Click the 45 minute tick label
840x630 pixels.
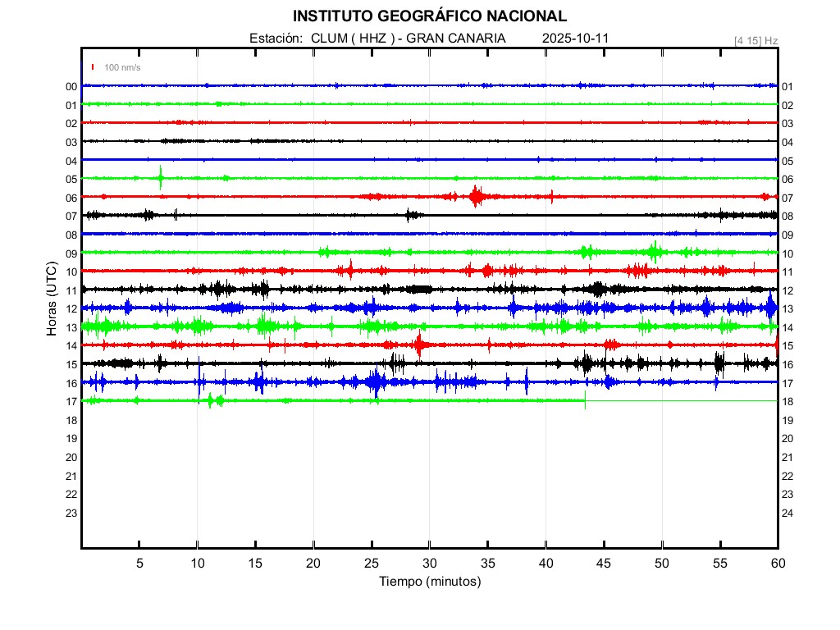[x=604, y=563]
